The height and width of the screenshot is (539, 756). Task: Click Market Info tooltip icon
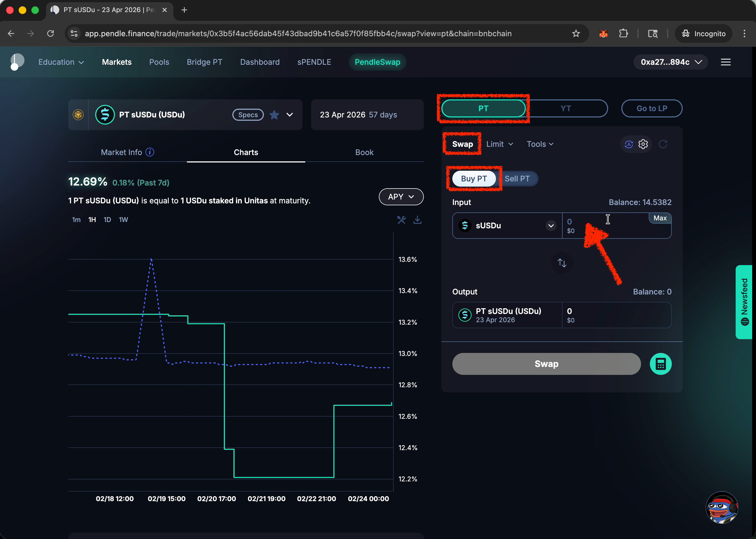[150, 152]
